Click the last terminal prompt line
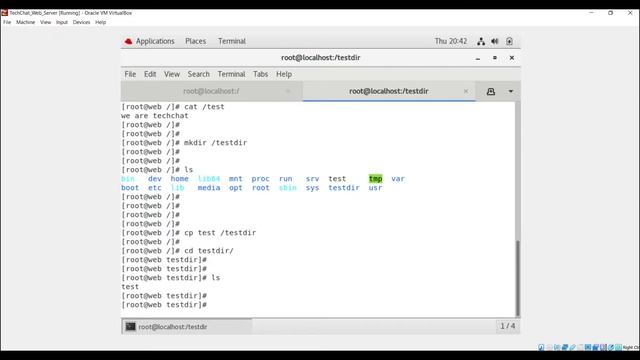This screenshot has width=640, height=360. 164,305
